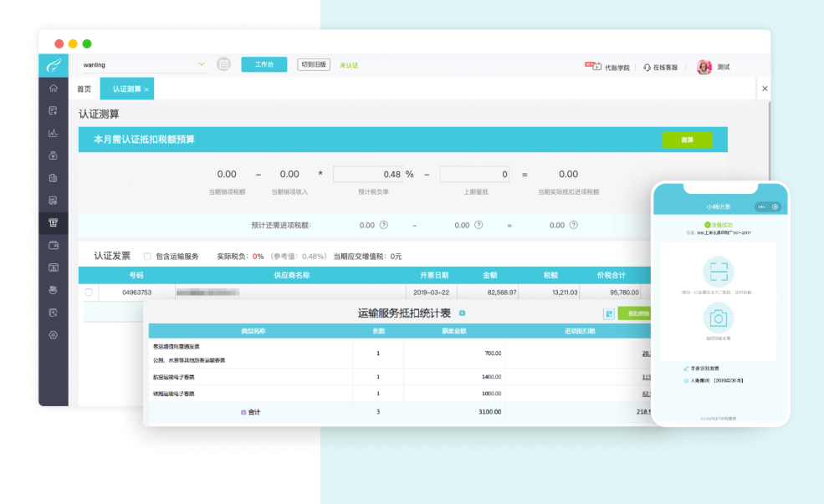Click the 切到旧版 button
The width and height of the screenshot is (824, 504).
pyautogui.click(x=314, y=64)
